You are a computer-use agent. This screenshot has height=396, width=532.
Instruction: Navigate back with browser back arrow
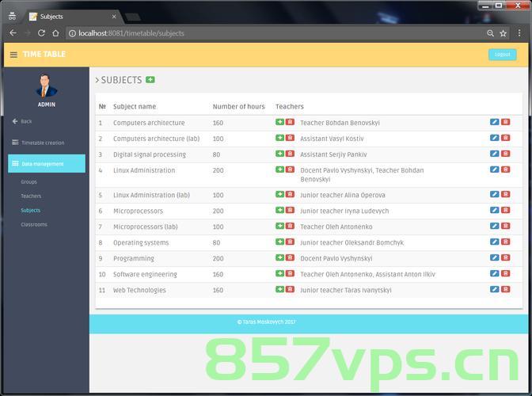pyautogui.click(x=13, y=33)
